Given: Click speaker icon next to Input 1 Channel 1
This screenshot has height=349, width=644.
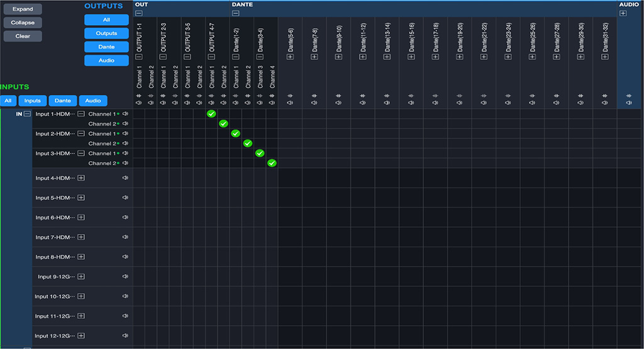Looking at the screenshot, I should pos(125,114).
